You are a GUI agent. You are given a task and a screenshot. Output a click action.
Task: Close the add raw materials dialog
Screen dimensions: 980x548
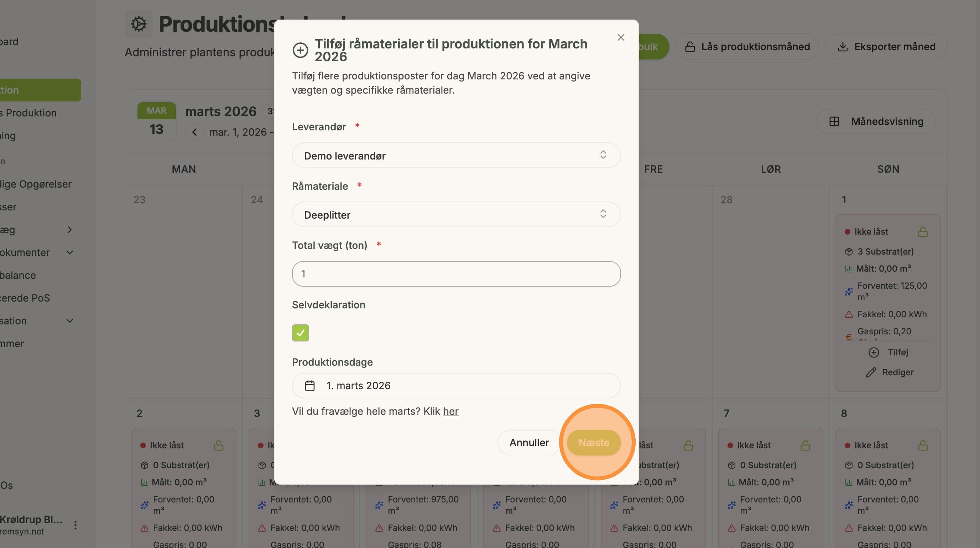(x=621, y=37)
